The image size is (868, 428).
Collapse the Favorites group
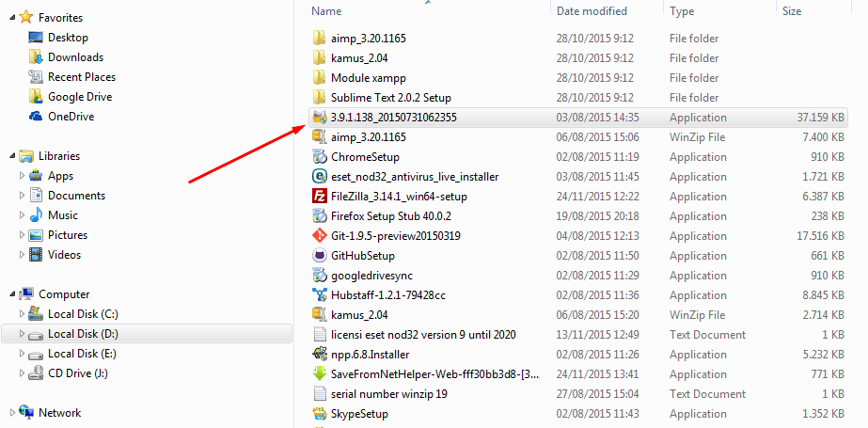[x=12, y=18]
